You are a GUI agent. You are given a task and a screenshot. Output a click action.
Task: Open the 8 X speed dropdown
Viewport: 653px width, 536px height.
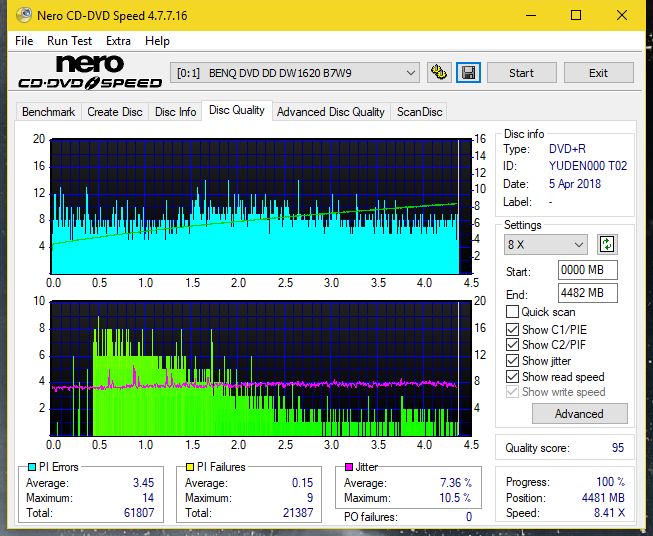pos(546,244)
